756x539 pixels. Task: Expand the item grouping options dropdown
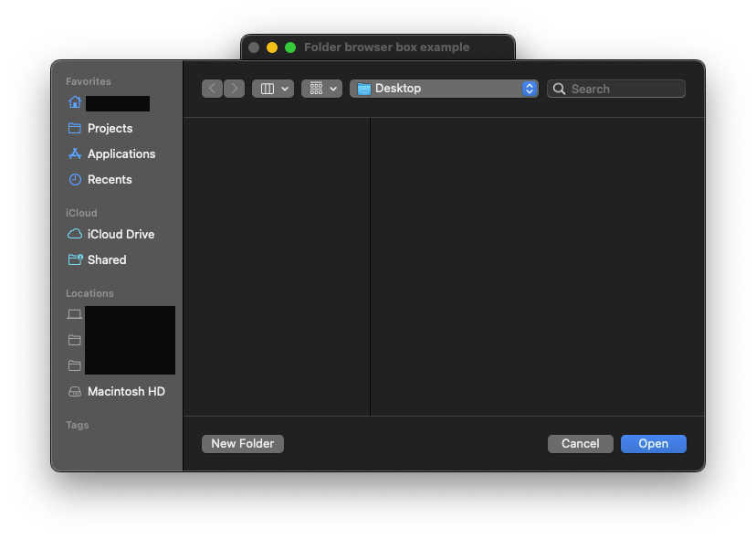tap(321, 89)
